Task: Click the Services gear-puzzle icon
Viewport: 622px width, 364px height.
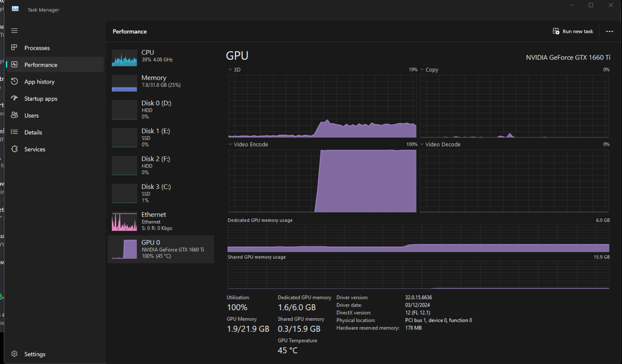Action: [x=15, y=149]
